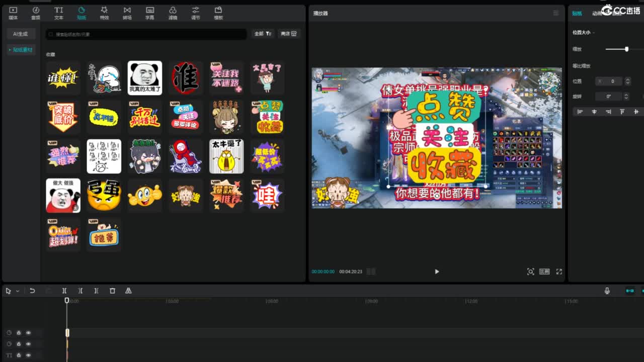
Task: Focus the sticker search field
Action: [146, 34]
